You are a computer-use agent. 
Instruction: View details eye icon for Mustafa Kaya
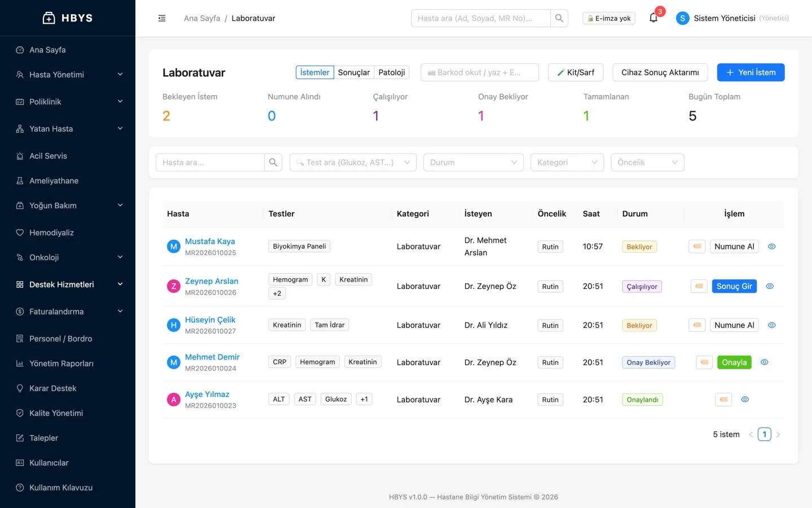click(772, 247)
